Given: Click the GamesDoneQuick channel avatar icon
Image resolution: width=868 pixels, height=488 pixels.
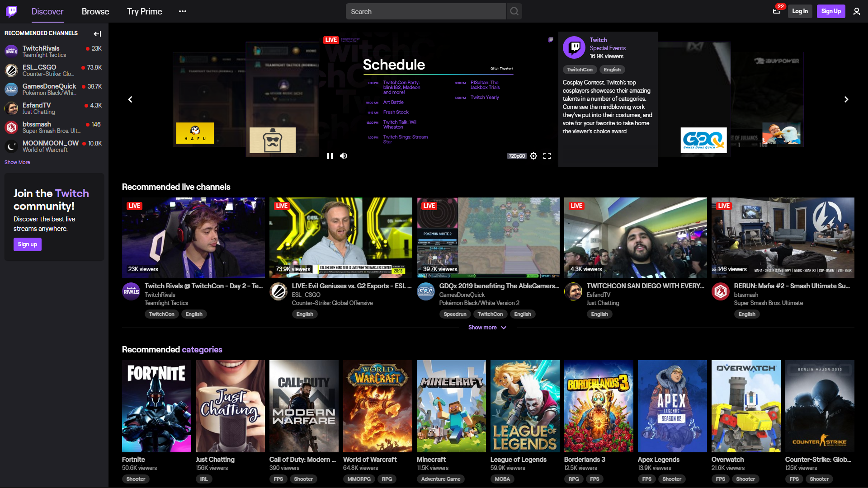Looking at the screenshot, I should point(11,89).
